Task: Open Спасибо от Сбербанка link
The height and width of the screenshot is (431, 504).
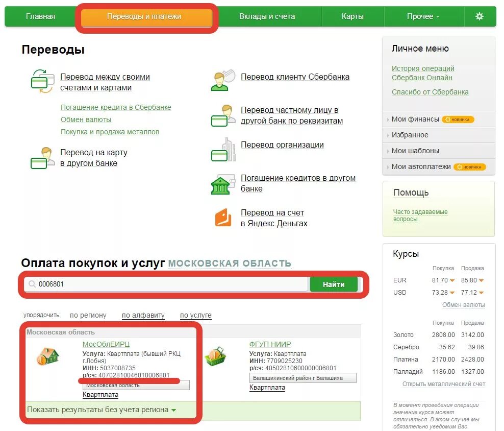Action: click(x=430, y=92)
